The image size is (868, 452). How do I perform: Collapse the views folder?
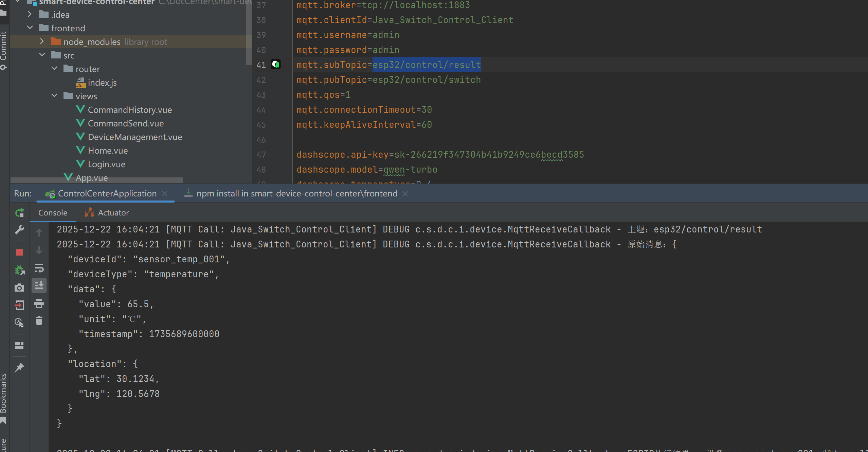[54, 96]
